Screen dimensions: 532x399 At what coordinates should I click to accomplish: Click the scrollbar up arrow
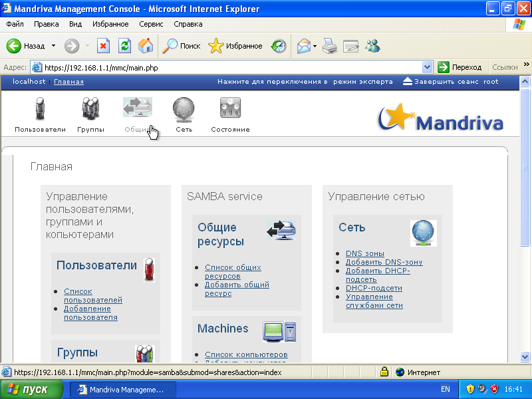tap(525, 81)
